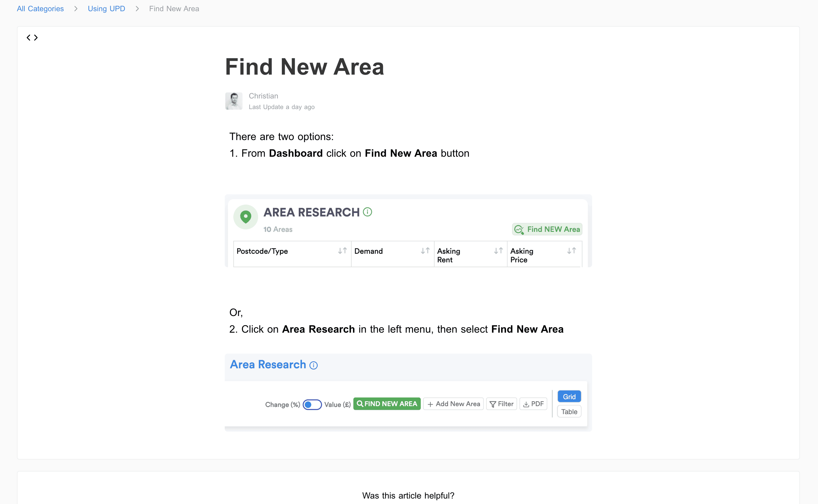Click Christian's author avatar thumbnail
Viewport: 818px width, 504px height.
(x=234, y=101)
